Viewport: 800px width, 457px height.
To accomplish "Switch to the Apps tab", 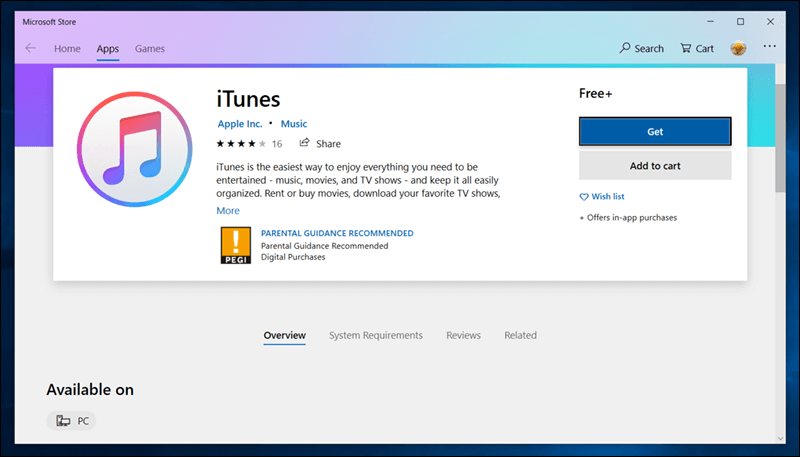I will point(108,49).
